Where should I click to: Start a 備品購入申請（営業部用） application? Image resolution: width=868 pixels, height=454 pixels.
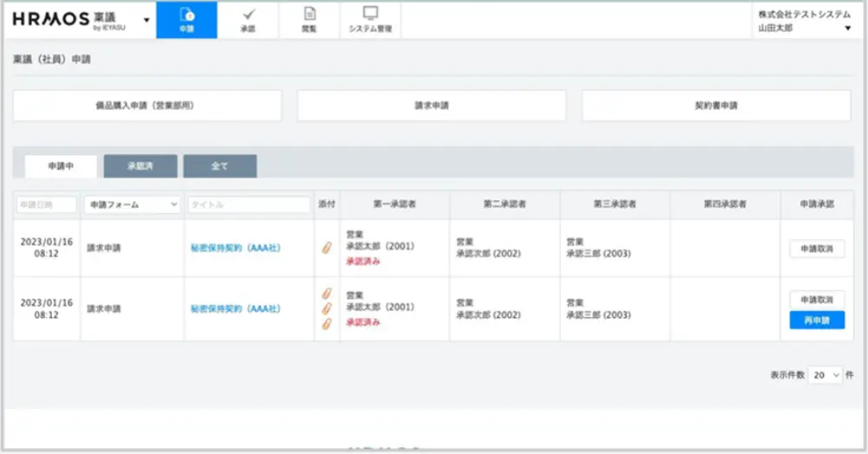(147, 106)
